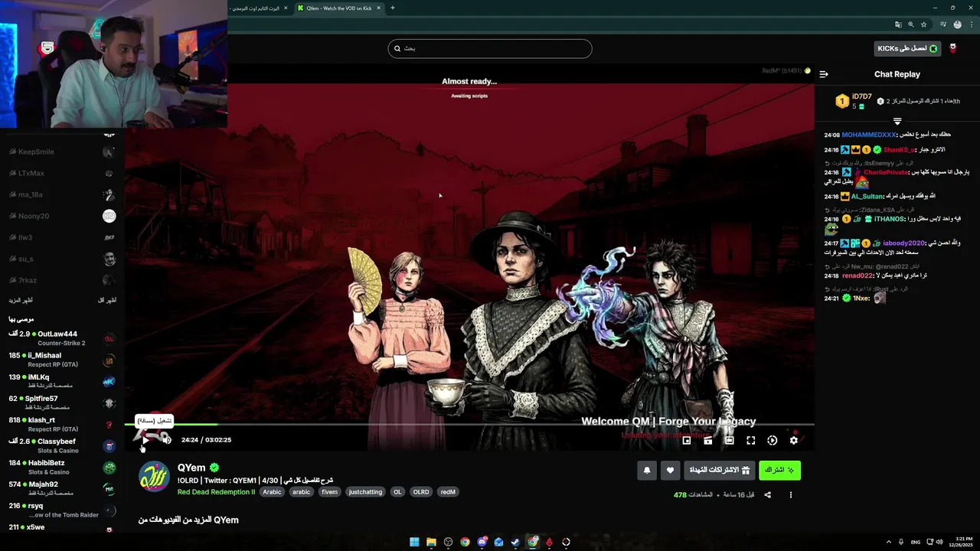Open Discord from taskbar
980x551 pixels.
pyautogui.click(x=482, y=542)
